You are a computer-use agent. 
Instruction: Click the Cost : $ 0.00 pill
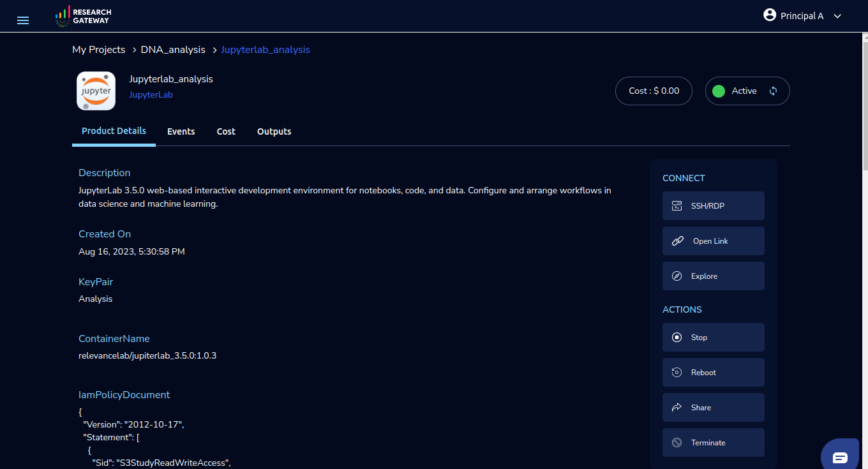pos(654,91)
